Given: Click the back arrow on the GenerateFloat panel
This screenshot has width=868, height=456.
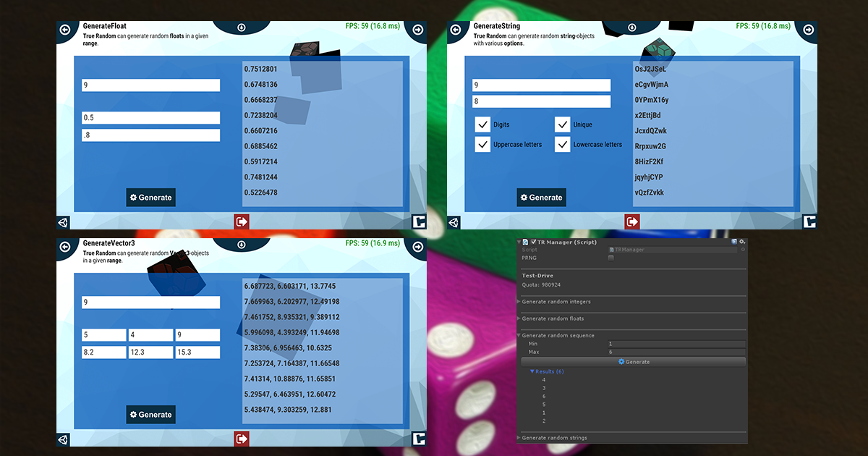Looking at the screenshot, I should (64, 30).
